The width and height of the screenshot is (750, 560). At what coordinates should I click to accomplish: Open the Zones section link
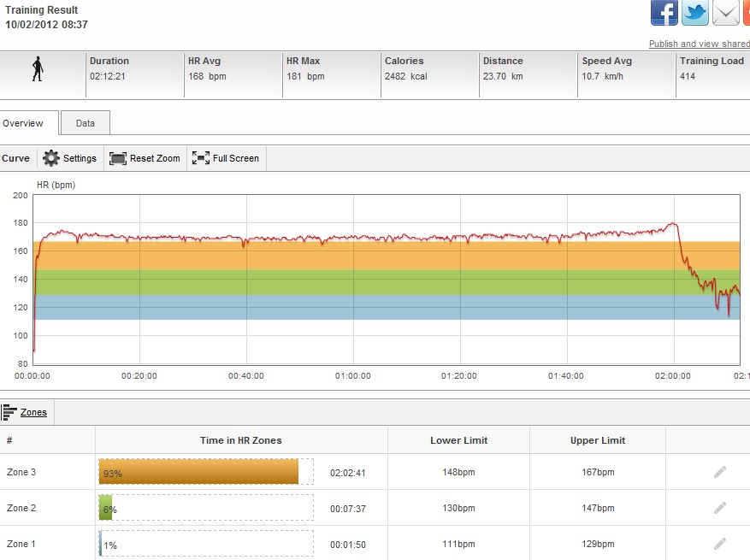coord(33,412)
